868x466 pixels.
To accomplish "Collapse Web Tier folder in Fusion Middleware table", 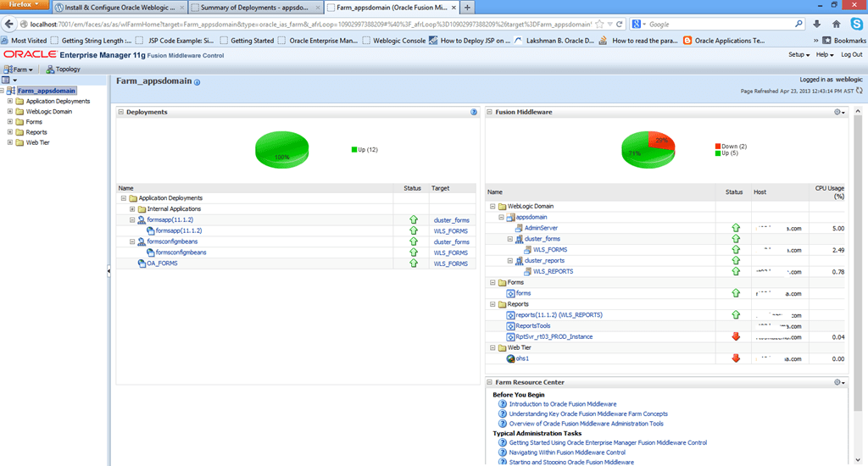I will tap(492, 347).
